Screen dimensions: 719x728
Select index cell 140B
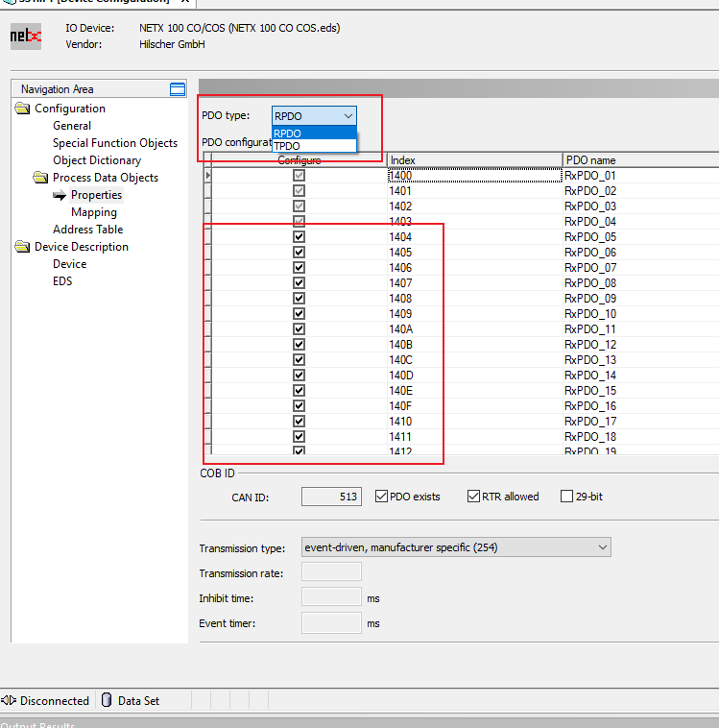(x=475, y=345)
